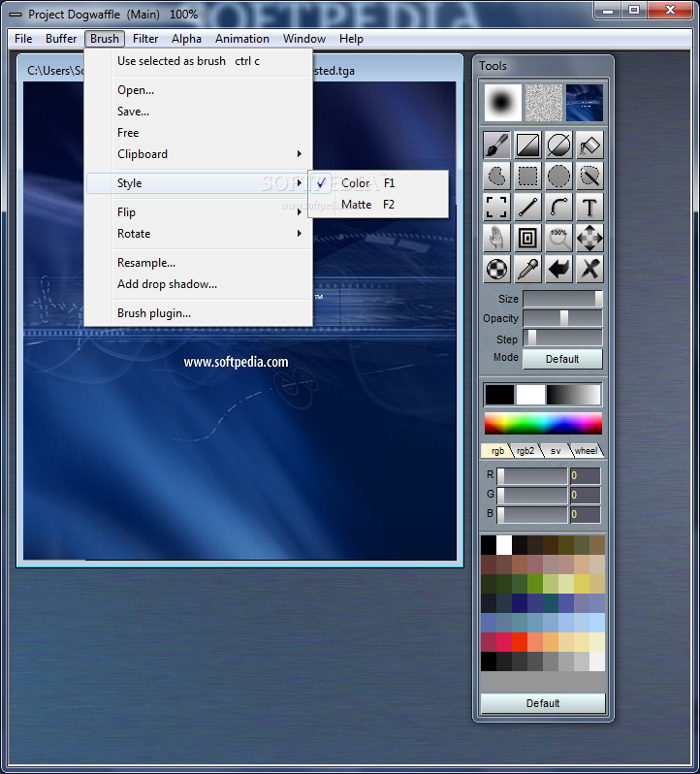The width and height of the screenshot is (700, 774).
Task: Select the Text tool
Action: [589, 207]
